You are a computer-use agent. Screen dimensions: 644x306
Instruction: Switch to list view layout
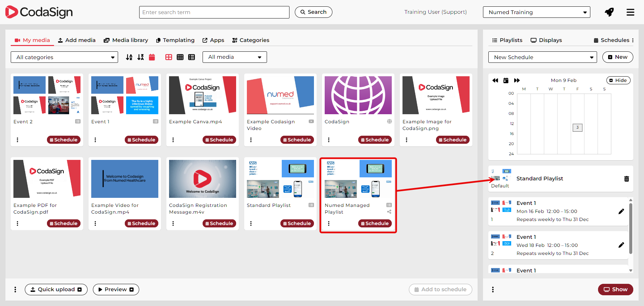[192, 57]
